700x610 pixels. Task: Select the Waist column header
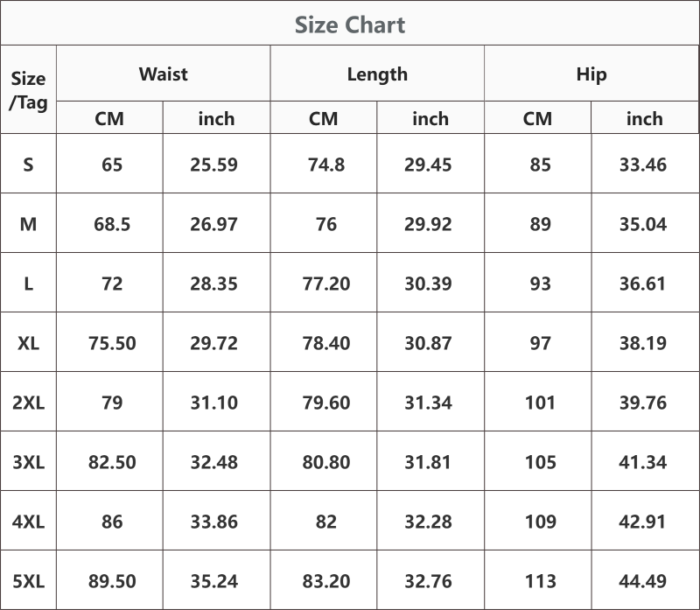[163, 74]
